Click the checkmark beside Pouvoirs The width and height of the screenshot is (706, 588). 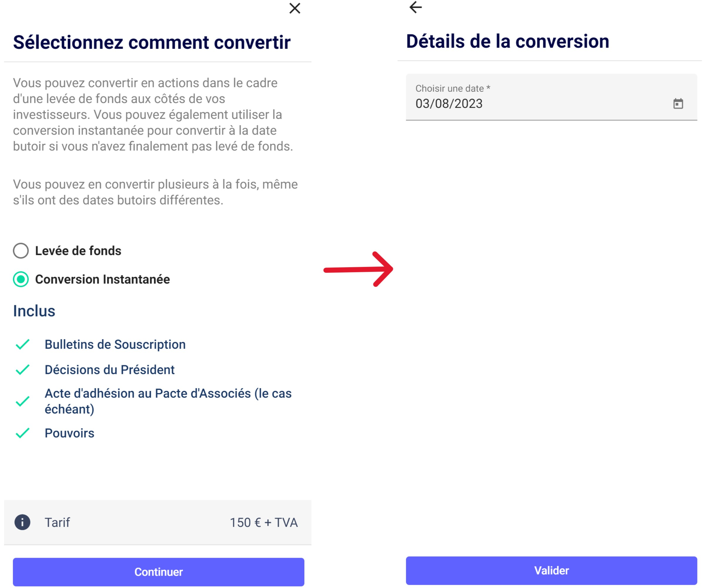coord(23,433)
